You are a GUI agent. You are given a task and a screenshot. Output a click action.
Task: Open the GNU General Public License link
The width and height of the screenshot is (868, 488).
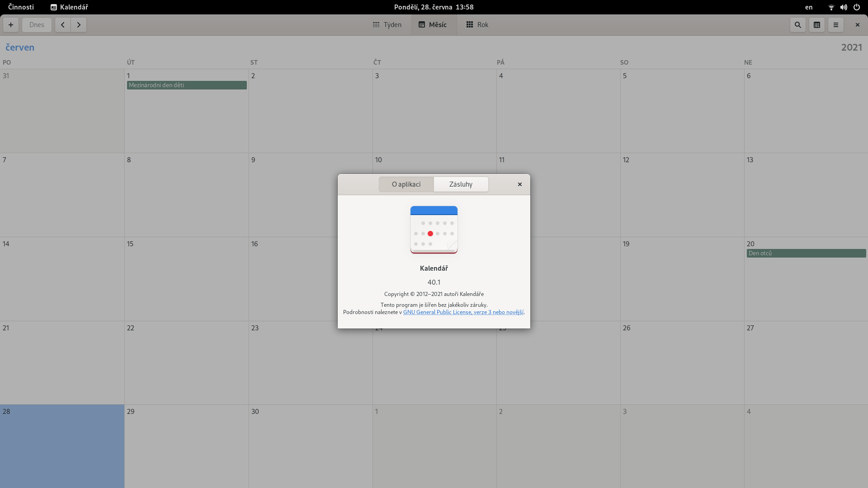point(463,312)
